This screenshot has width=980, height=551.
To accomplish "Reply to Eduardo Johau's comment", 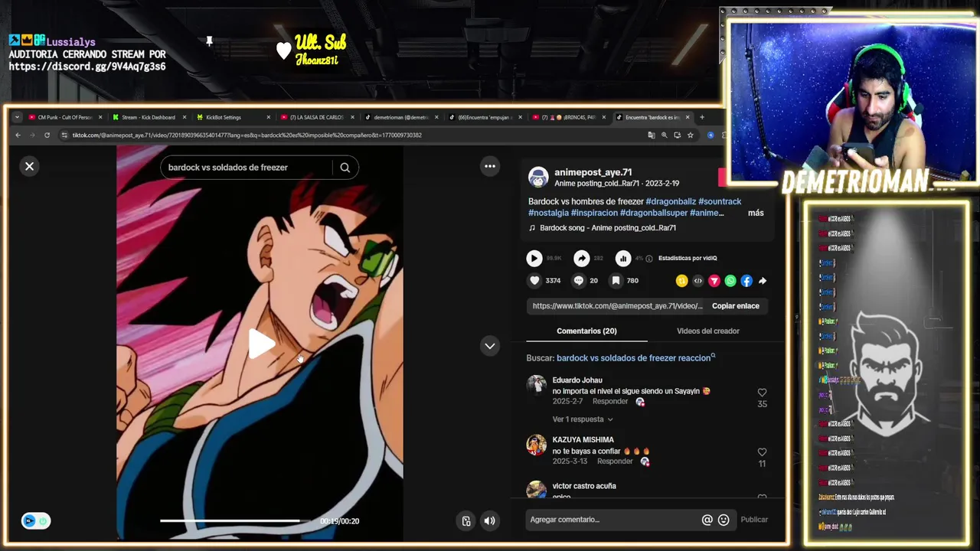I will click(x=611, y=402).
